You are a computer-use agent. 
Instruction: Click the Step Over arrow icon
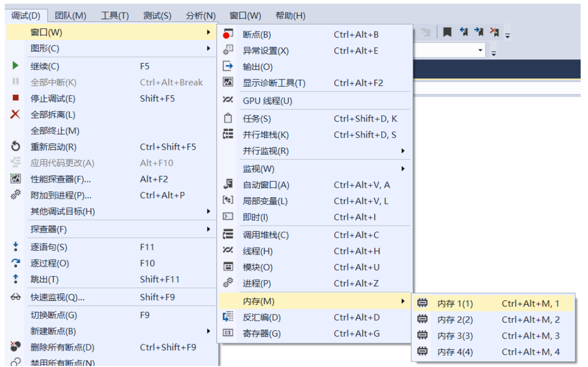(x=15, y=263)
